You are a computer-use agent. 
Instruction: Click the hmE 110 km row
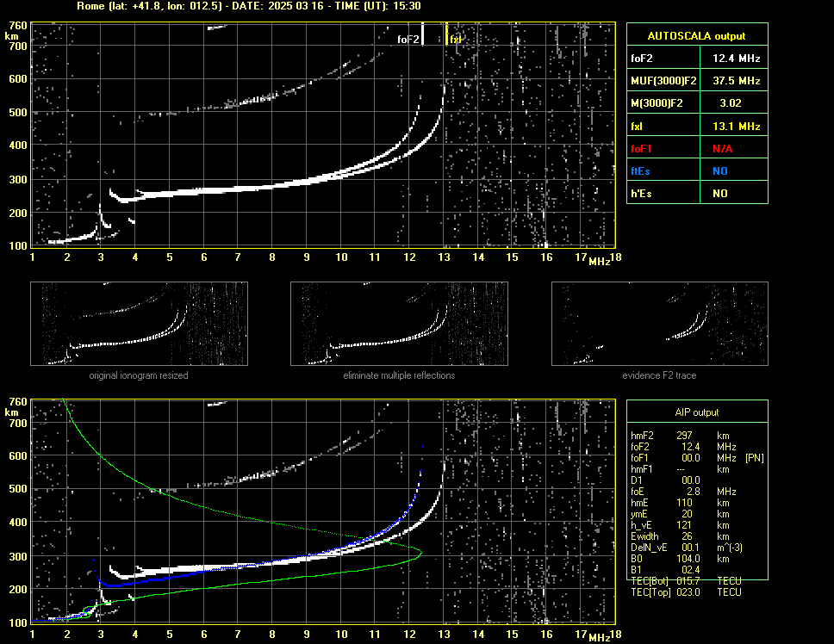click(679, 503)
